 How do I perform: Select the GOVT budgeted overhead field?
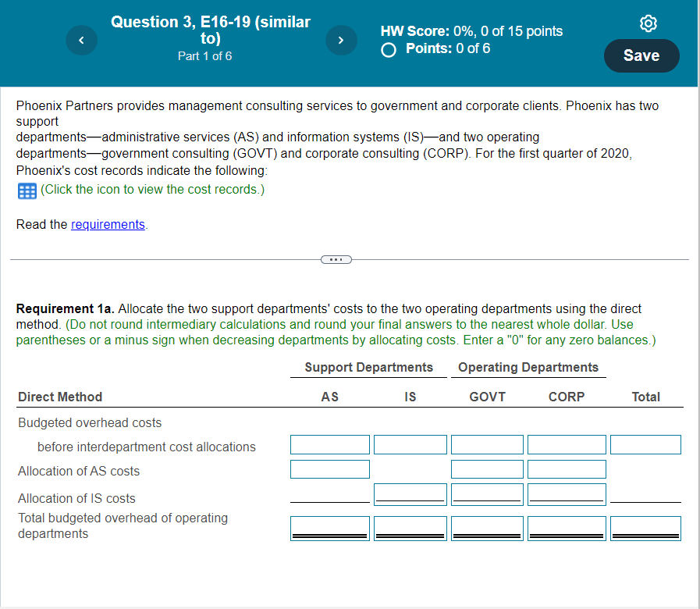(487, 444)
